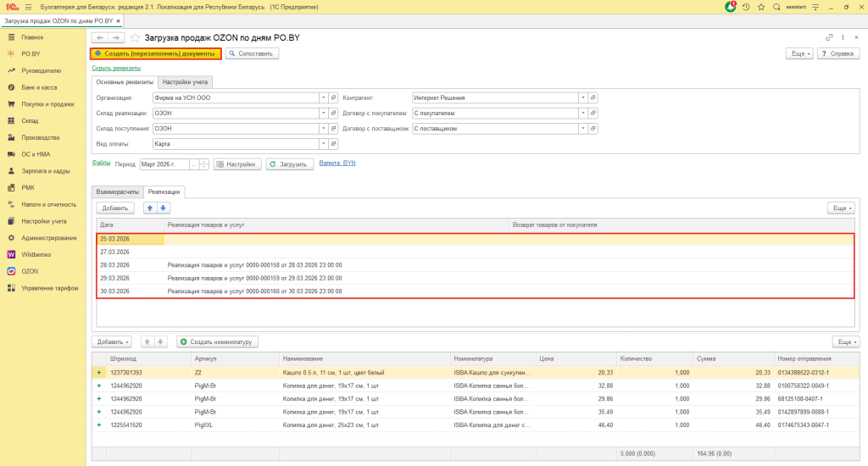868x466 pixels.
Task: Open Договор с покупателем record button
Action: pos(593,113)
